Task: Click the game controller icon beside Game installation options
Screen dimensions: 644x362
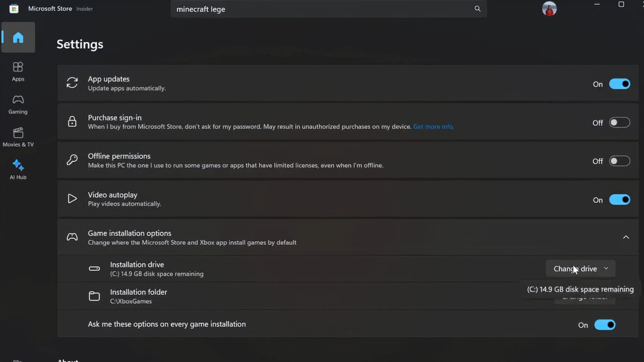Action: [72, 237]
